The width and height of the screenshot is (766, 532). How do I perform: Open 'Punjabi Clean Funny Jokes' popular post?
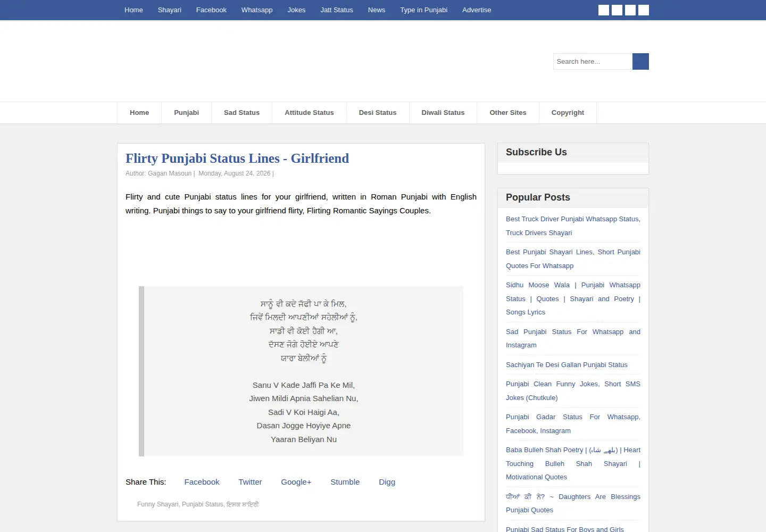(573, 390)
